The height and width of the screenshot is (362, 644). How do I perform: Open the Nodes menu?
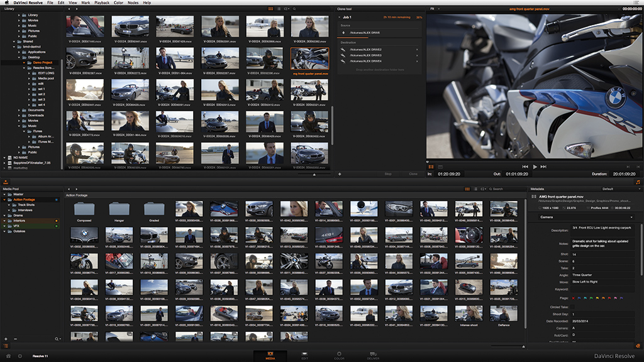coord(133,3)
